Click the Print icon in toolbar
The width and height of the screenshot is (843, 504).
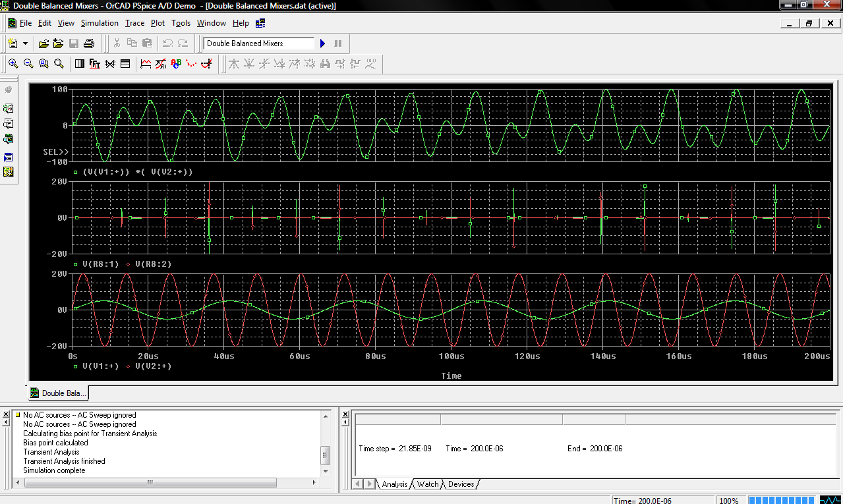click(89, 43)
